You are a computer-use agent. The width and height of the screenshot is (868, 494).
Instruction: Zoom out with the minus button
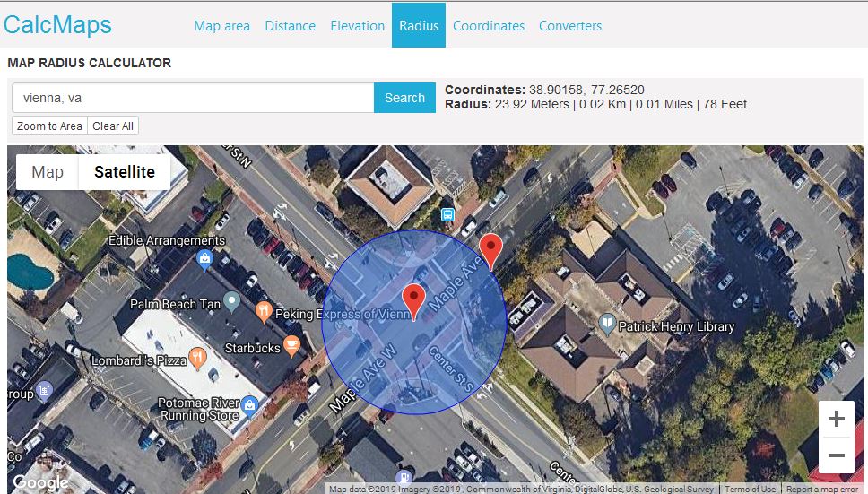[x=837, y=455]
